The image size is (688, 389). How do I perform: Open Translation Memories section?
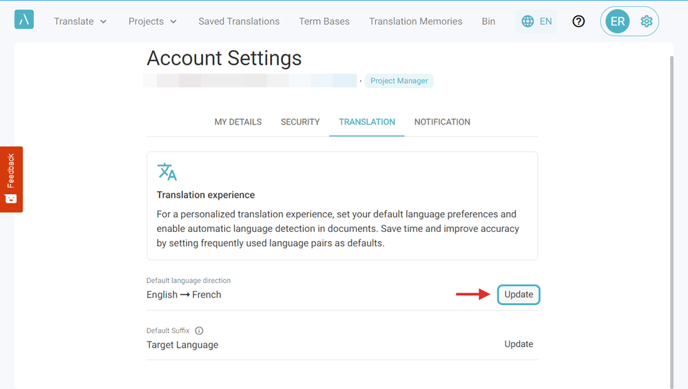click(416, 21)
